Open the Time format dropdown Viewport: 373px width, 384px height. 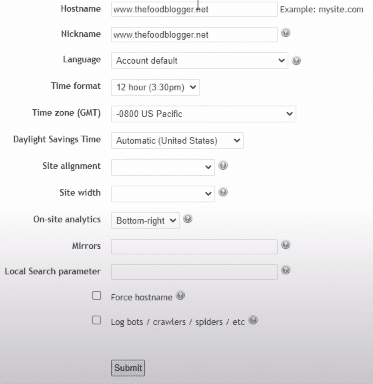click(x=155, y=87)
